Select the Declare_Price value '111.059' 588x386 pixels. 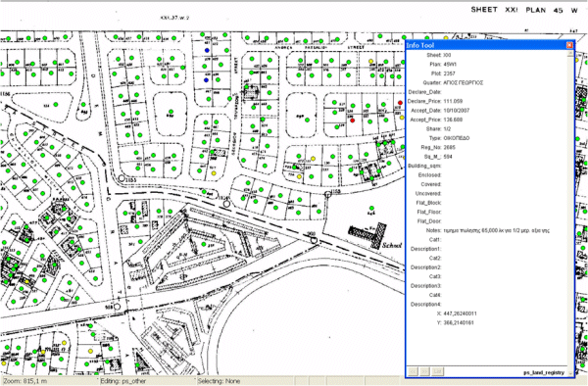point(453,101)
